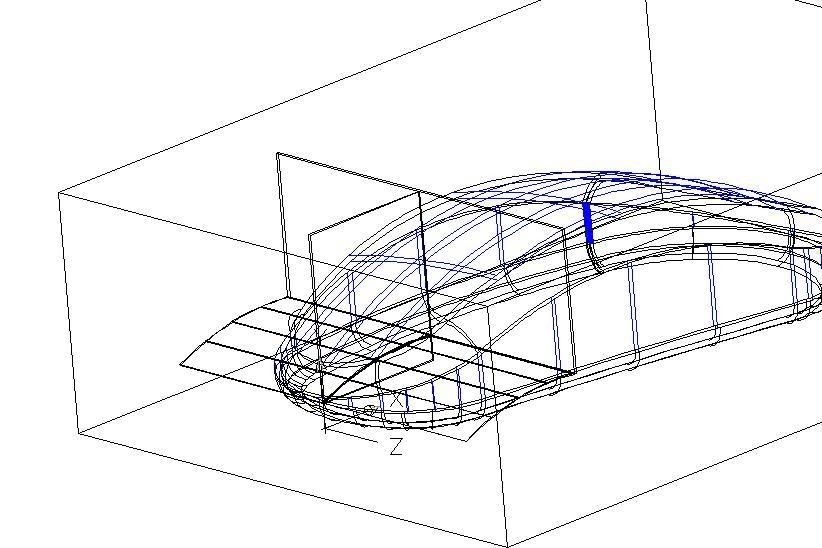Pick the top-left corner of the bounding box
This screenshot has width=822, height=548.
(x=60, y=193)
